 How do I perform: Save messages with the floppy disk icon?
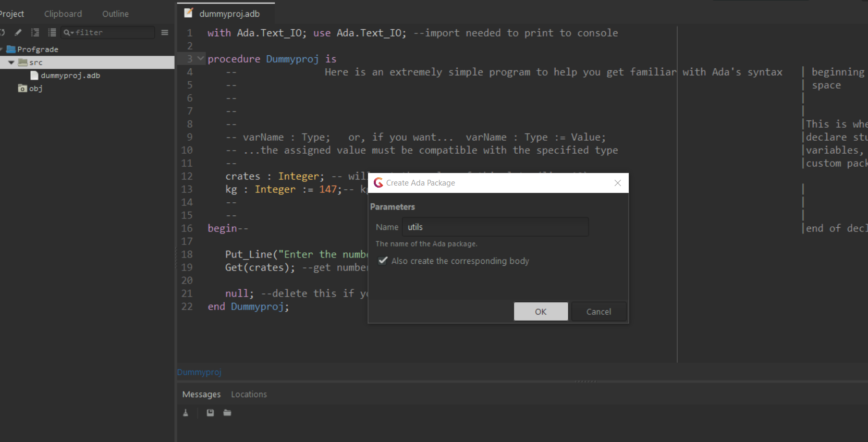point(210,413)
